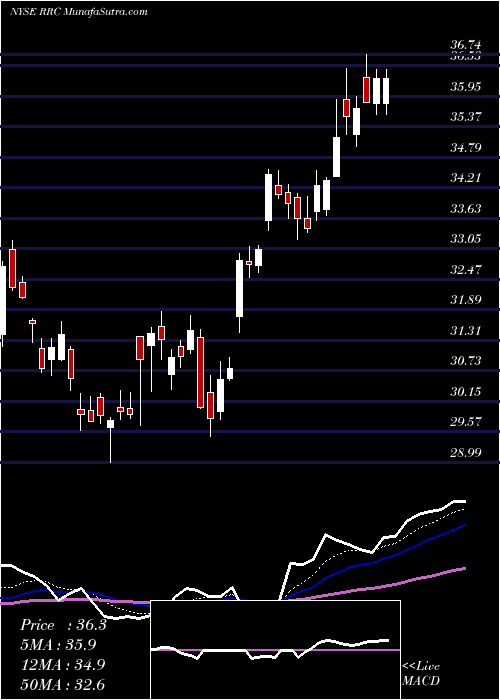The image size is (500, 700).
Task: Click the lowest-wick candle near 28.99
Action: click(110, 440)
